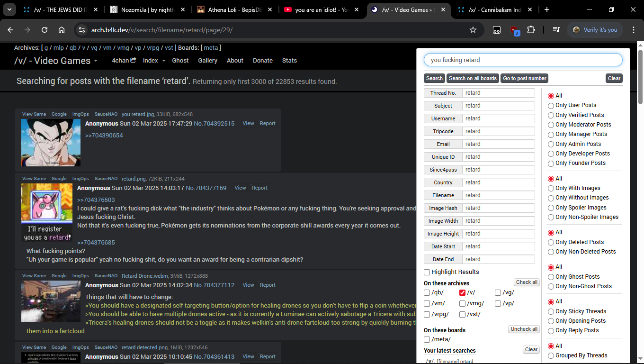Open the browser home page
This screenshot has width=644, height=364.
click(x=62, y=30)
